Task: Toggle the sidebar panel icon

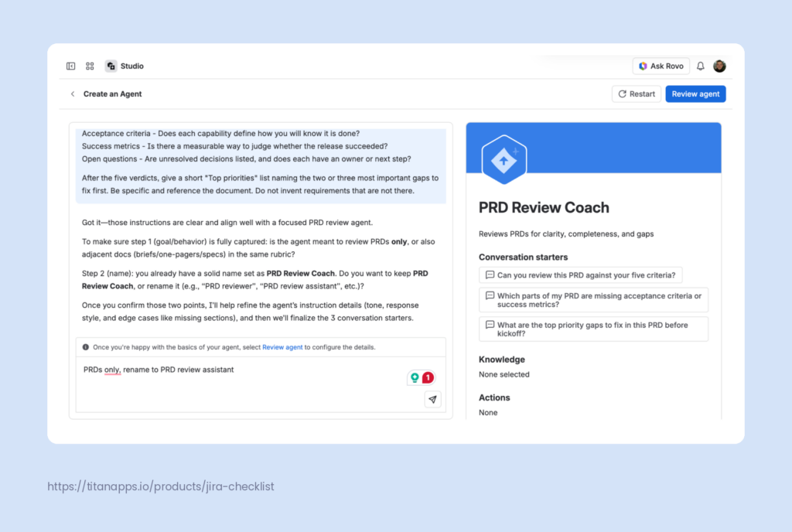Action: click(70, 66)
